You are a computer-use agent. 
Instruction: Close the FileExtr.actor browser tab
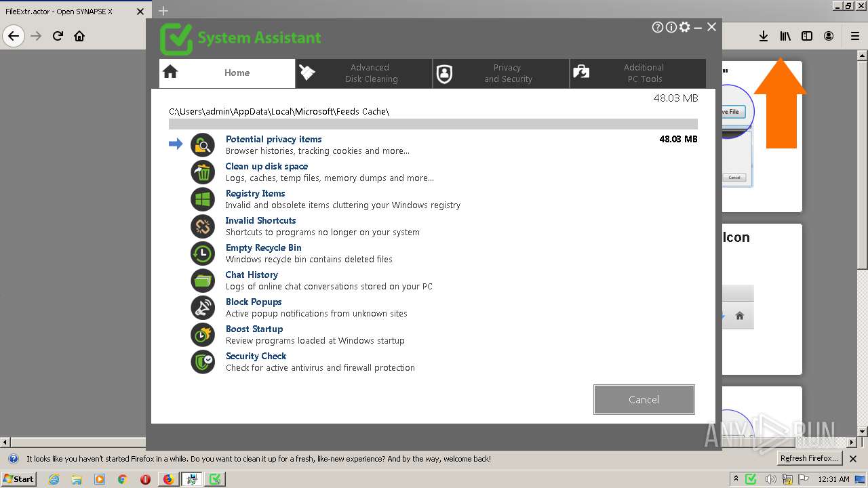coord(140,12)
